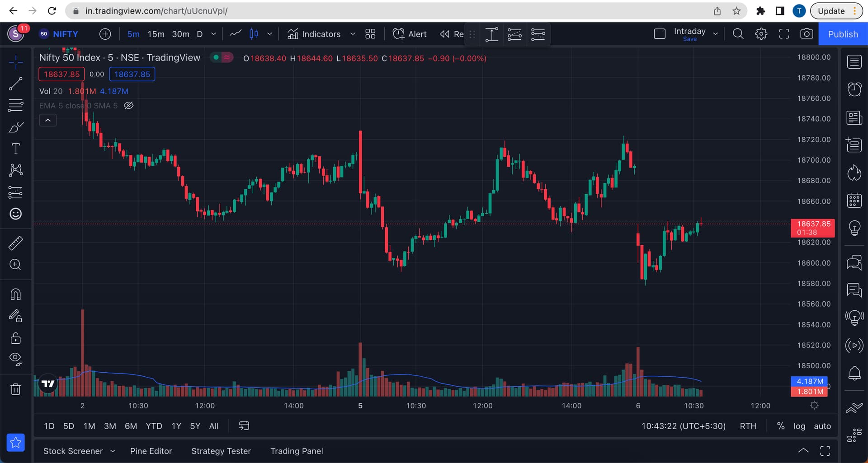Open the Streams broadcast icon
Viewport: 868px width, 463px height.
854,346
